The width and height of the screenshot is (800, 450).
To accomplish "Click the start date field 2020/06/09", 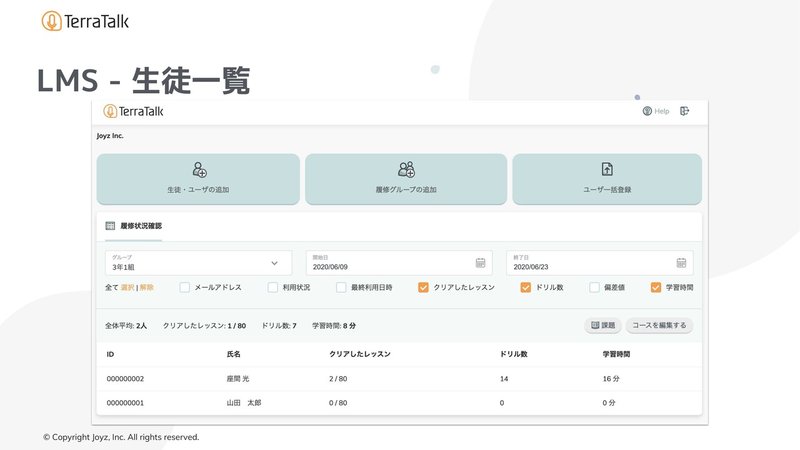I will [399, 263].
